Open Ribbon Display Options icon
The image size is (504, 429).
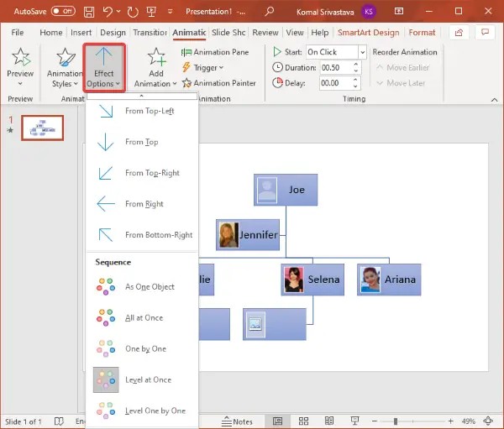click(399, 12)
